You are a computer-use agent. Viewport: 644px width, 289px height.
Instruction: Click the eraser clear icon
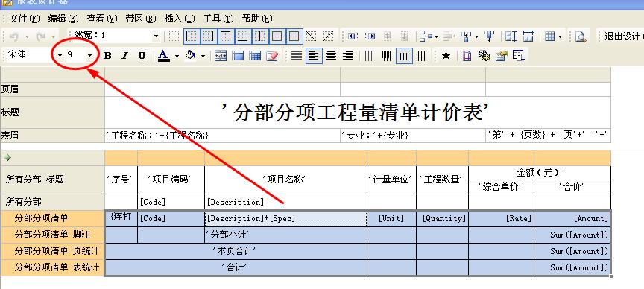tap(272, 56)
